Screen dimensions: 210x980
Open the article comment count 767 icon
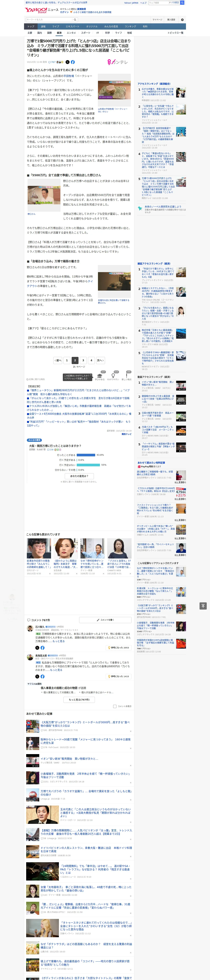point(52,62)
